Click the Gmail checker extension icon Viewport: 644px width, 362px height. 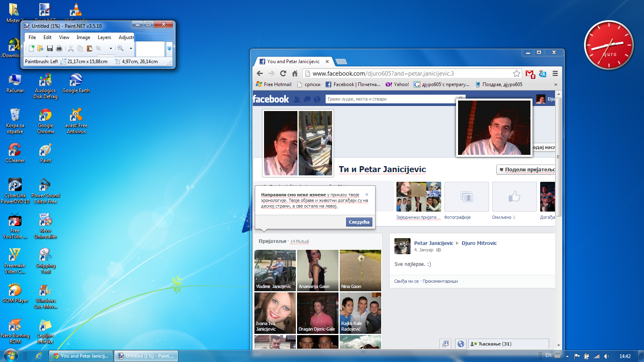tap(530, 74)
